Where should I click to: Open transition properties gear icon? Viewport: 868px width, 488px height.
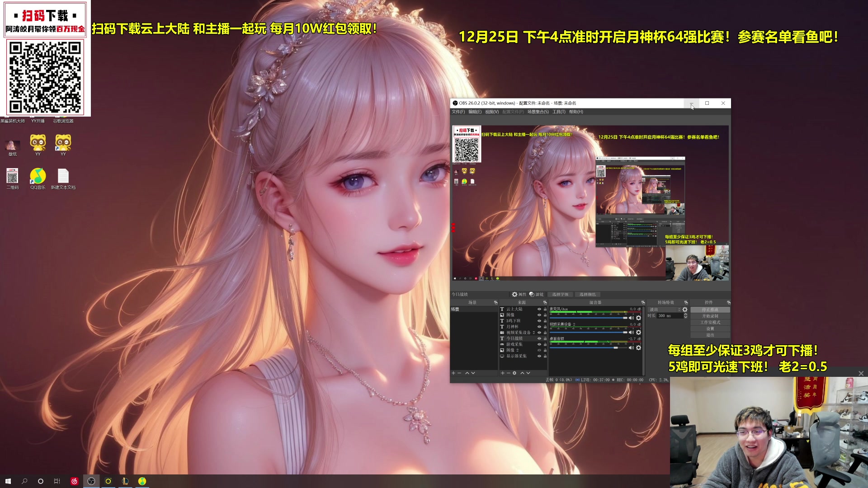[685, 310]
